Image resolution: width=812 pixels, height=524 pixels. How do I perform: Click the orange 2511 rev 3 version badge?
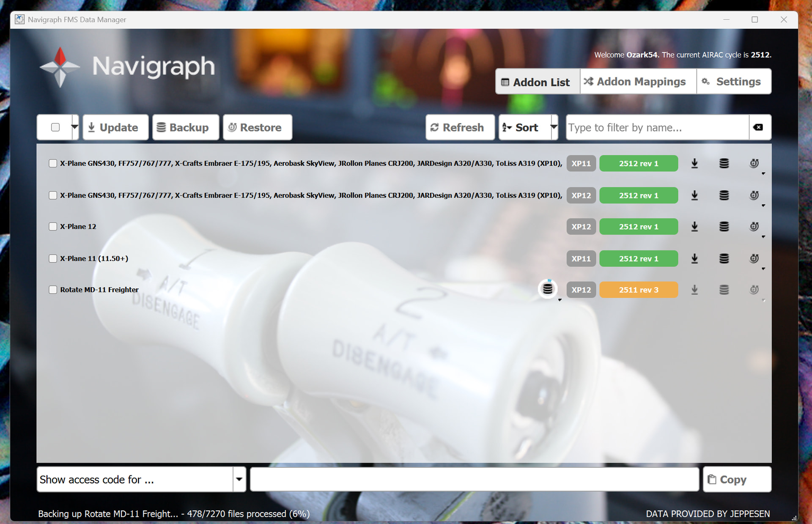click(x=639, y=290)
